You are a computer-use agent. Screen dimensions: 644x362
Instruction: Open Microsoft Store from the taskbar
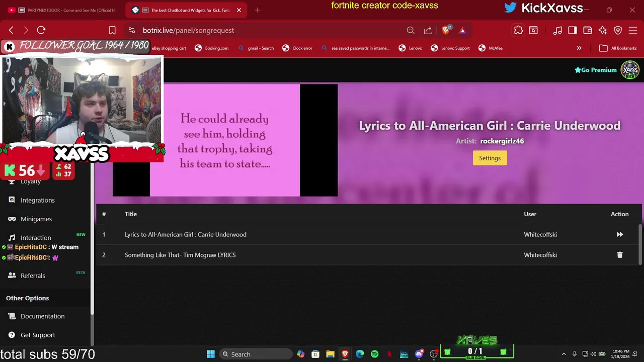coord(315,354)
